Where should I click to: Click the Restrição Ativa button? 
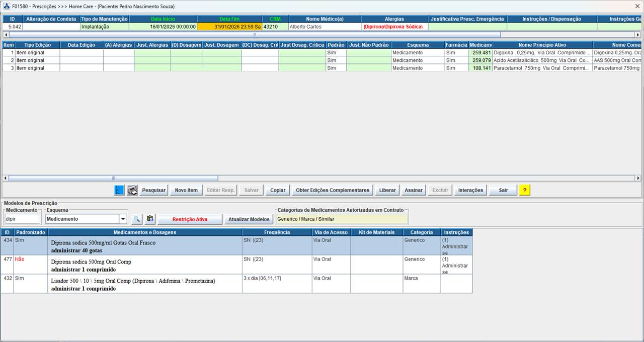tap(190, 219)
